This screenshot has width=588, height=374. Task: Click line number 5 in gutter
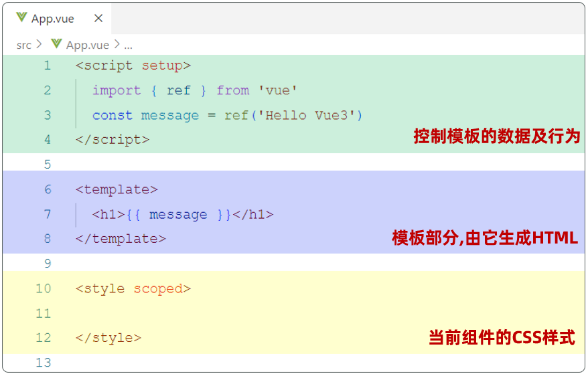pyautogui.click(x=48, y=165)
